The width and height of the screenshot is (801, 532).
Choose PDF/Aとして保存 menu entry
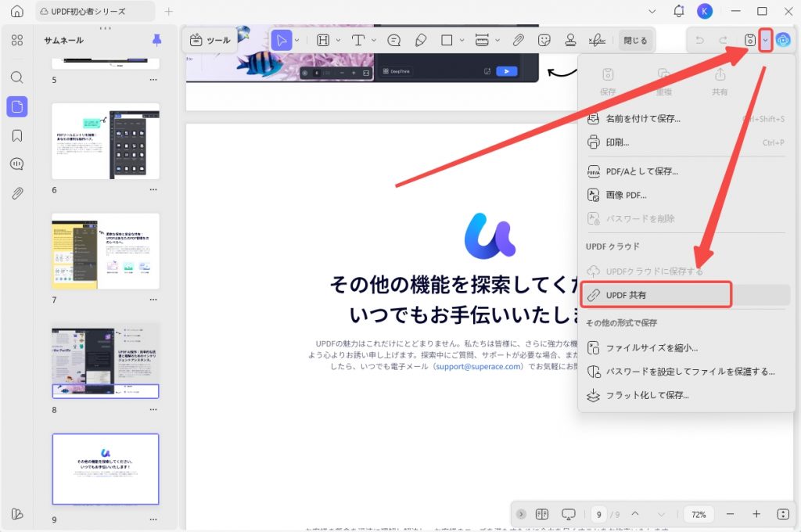(685, 171)
